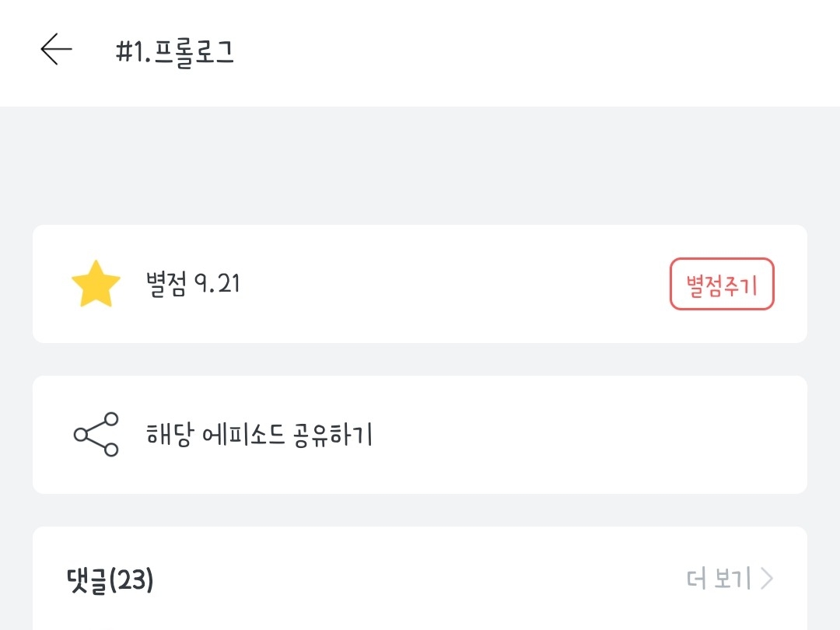Tap empty space in the episode share card

point(583,434)
